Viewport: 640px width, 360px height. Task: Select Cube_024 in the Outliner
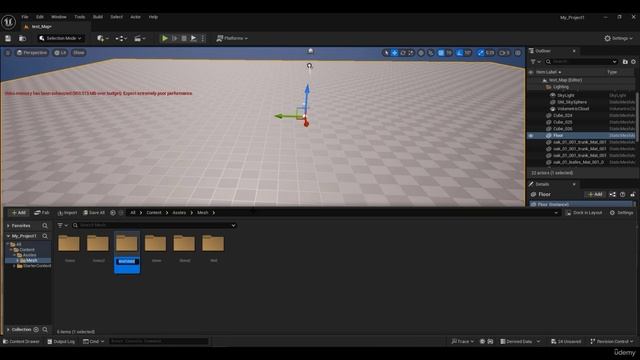562,116
